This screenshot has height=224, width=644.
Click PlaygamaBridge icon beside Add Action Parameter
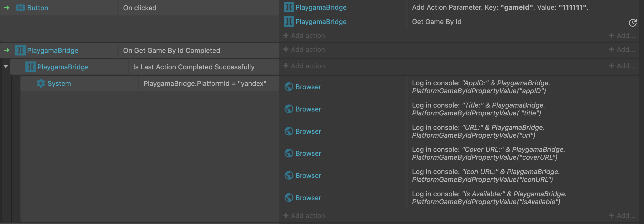(x=289, y=7)
